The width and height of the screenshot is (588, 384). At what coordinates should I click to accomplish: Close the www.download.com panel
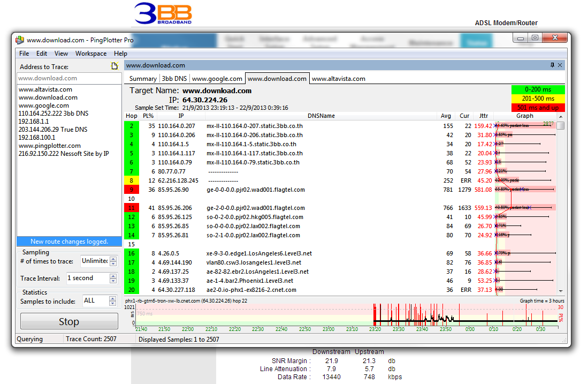click(560, 65)
